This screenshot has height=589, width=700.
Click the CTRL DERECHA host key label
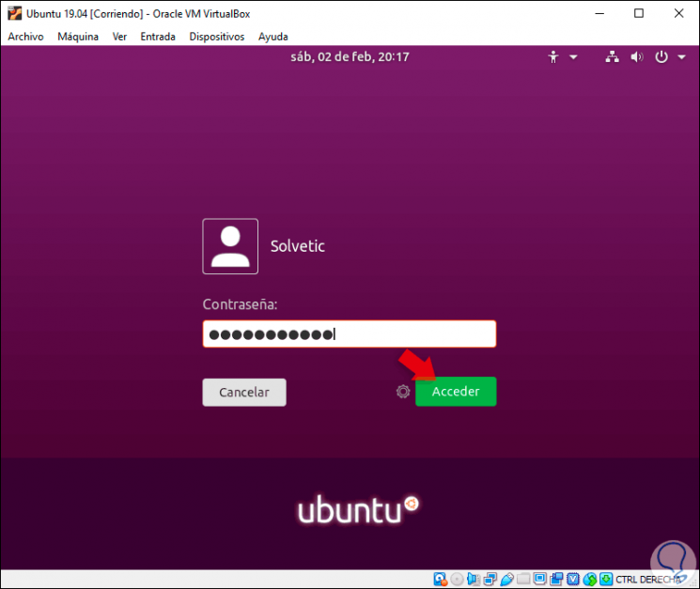pos(648,580)
